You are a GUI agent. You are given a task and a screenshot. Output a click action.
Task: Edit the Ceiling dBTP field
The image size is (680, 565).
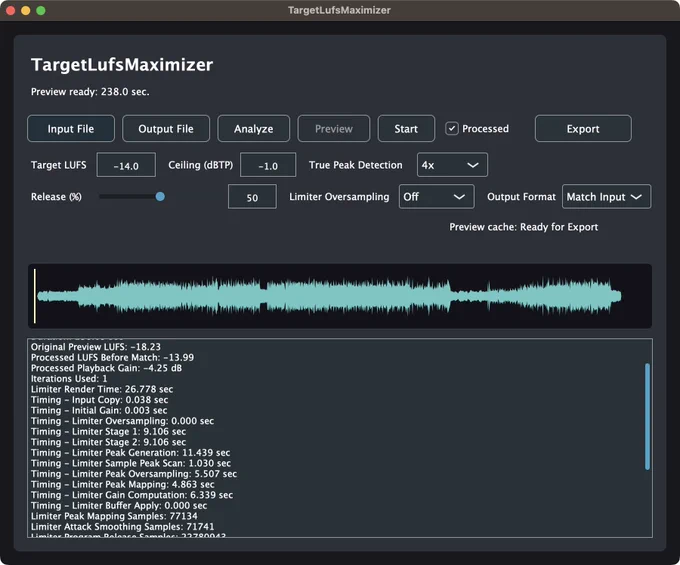coord(268,165)
